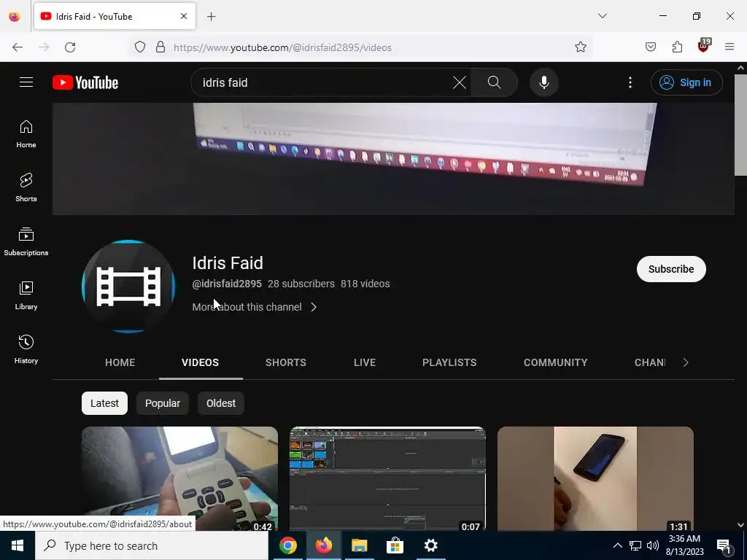The height and width of the screenshot is (560, 747).
Task: Start voice search with the microphone icon
Action: click(544, 82)
